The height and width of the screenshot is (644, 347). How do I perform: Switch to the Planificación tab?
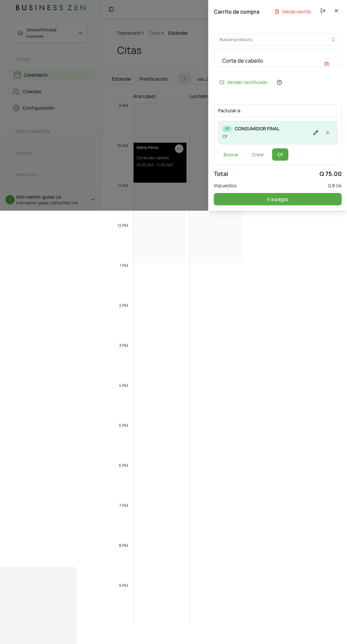(154, 79)
